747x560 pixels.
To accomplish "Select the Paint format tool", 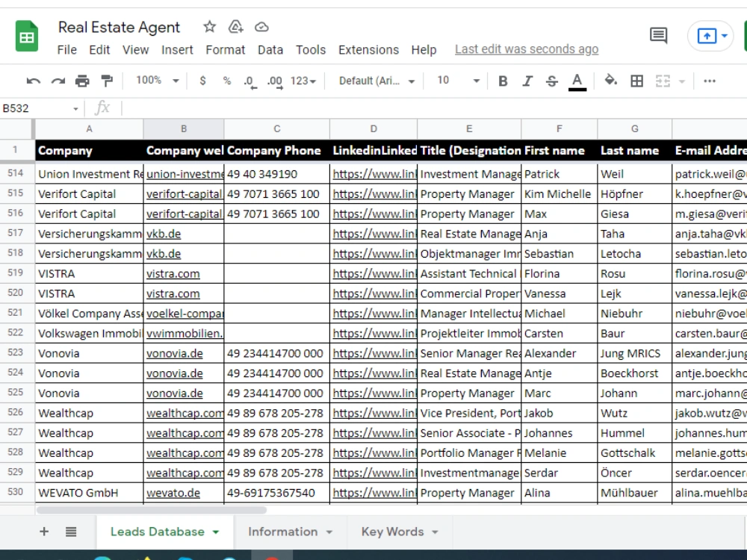I will point(107,80).
